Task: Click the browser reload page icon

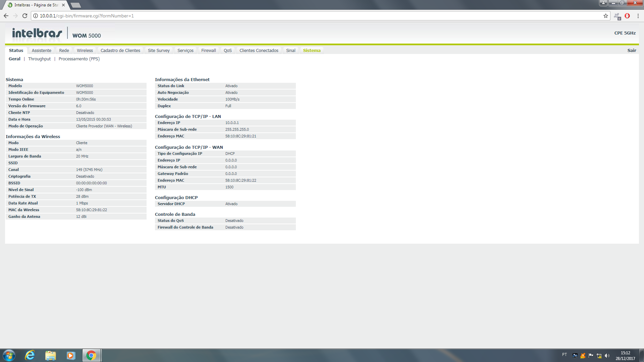Action: 25,16
